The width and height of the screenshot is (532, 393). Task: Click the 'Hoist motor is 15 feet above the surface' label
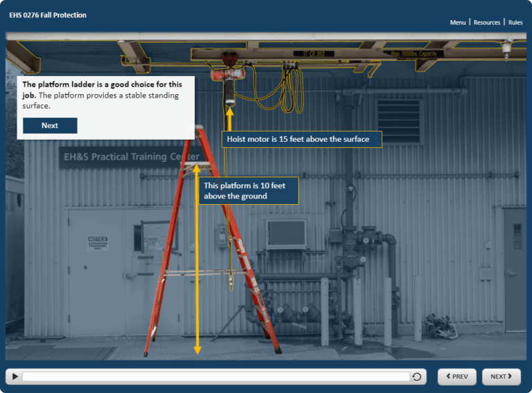click(x=301, y=139)
